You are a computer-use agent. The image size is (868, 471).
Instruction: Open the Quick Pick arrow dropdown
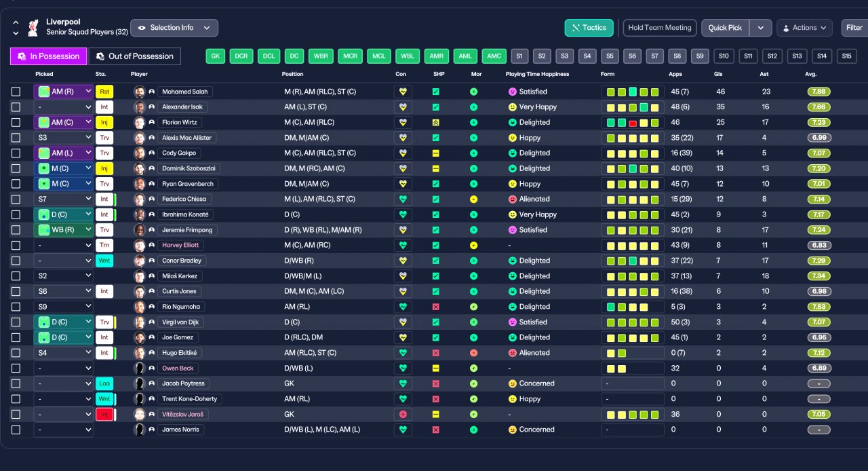(760, 28)
